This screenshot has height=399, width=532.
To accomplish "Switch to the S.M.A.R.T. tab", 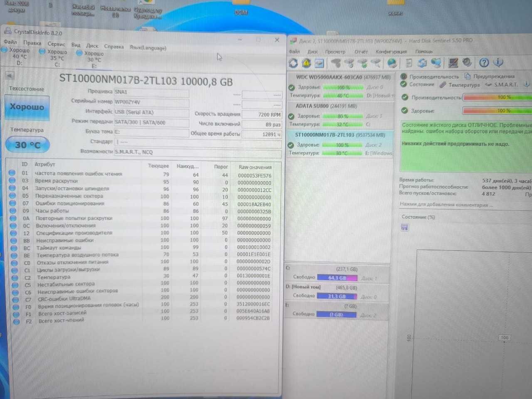I will click(502, 84).
